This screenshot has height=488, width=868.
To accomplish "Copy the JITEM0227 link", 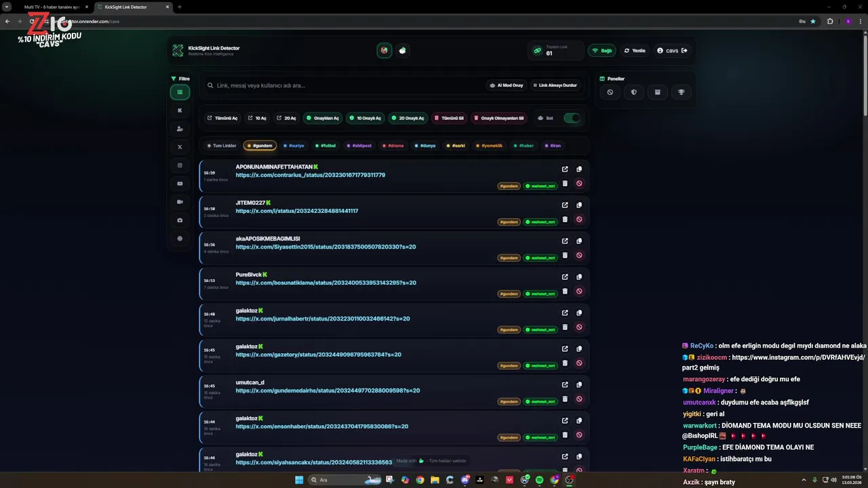I will pos(579,205).
